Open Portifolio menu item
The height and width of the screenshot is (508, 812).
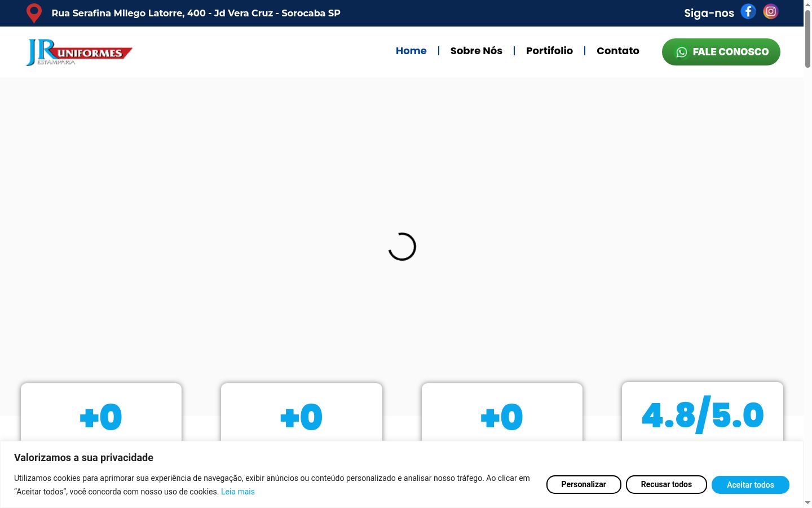click(x=549, y=51)
